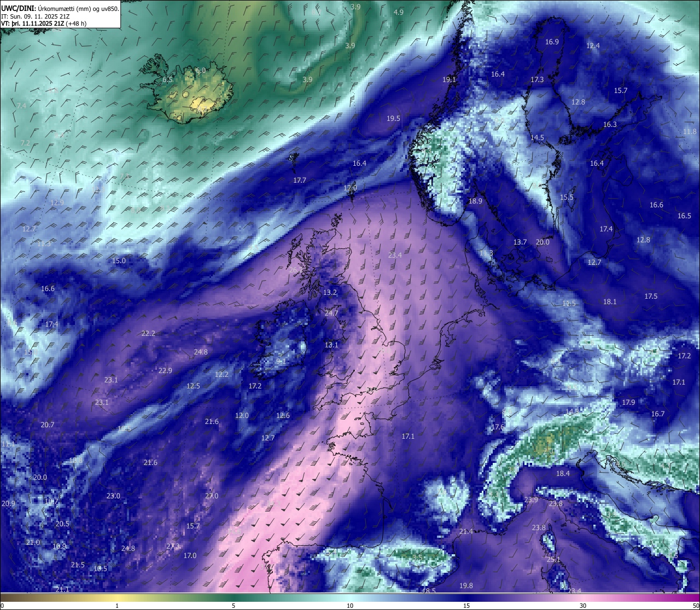Click the "30" label on the colour scale
The height and width of the screenshot is (610, 700).
coord(583,606)
